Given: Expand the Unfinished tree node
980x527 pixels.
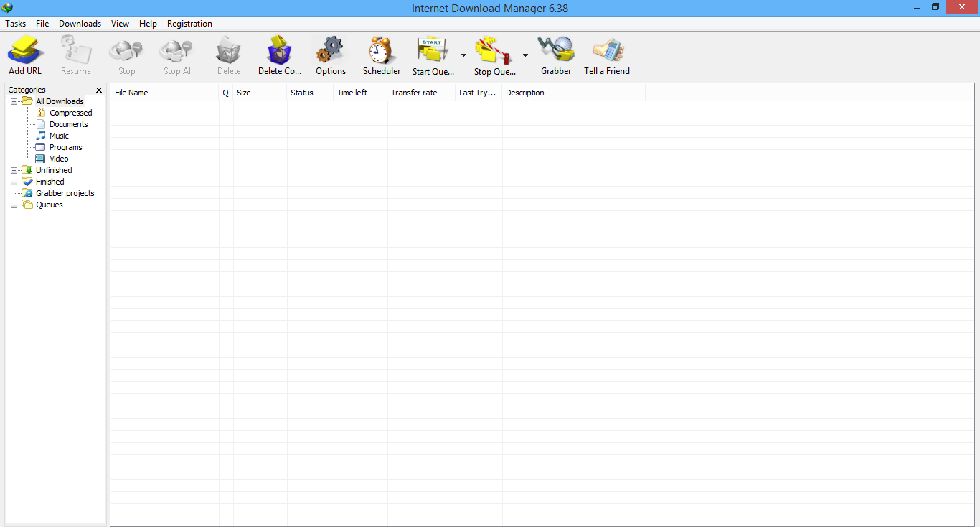Looking at the screenshot, I should tap(14, 170).
